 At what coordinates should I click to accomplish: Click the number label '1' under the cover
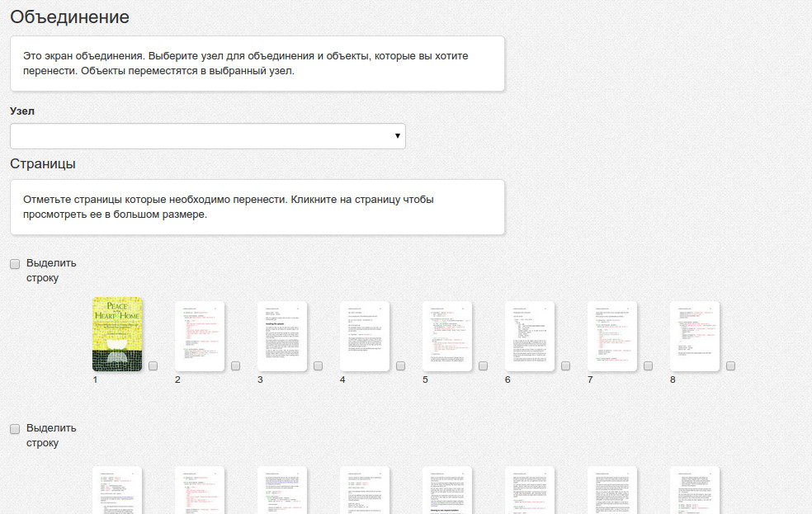point(96,380)
